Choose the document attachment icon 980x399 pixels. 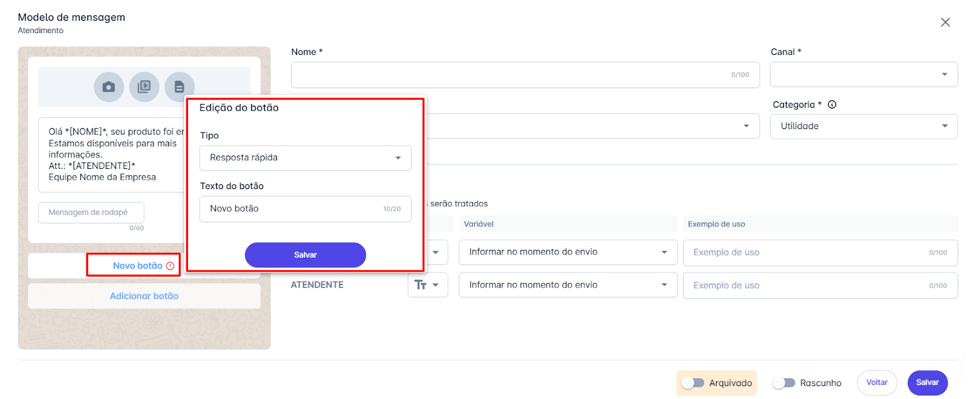(181, 87)
